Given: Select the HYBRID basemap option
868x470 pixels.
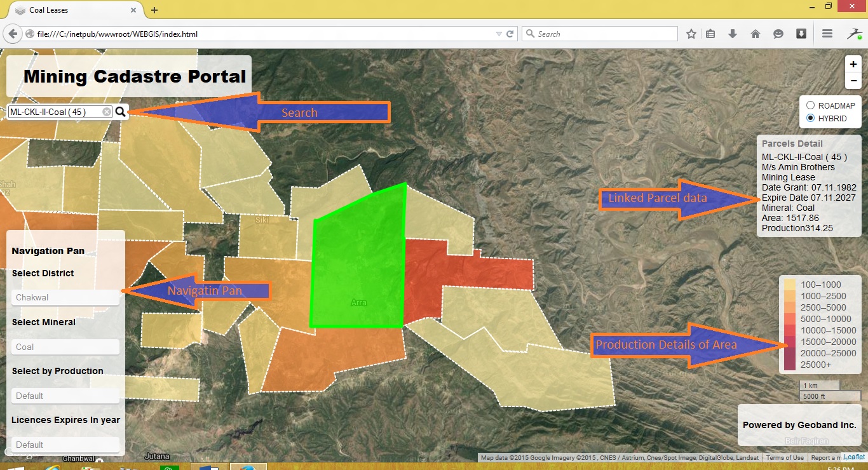Looking at the screenshot, I should 810,118.
